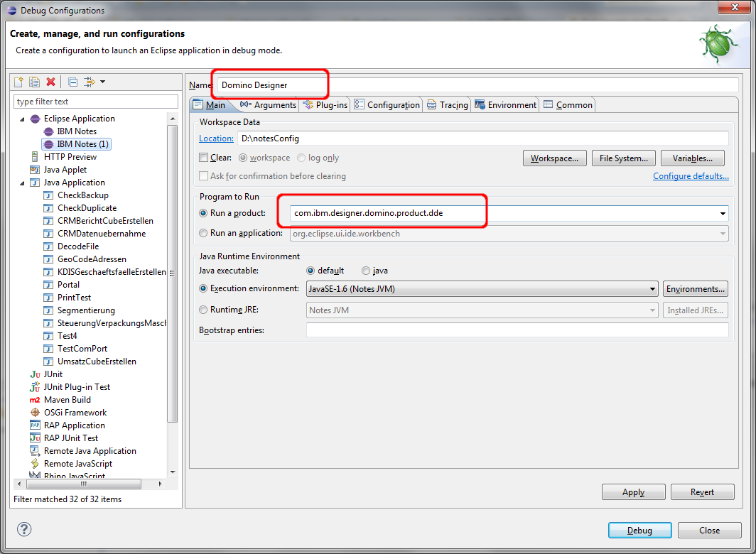Viewport: 756px width, 554px height.
Task: Select the IBM Notes (1) configuration
Action: click(x=83, y=144)
